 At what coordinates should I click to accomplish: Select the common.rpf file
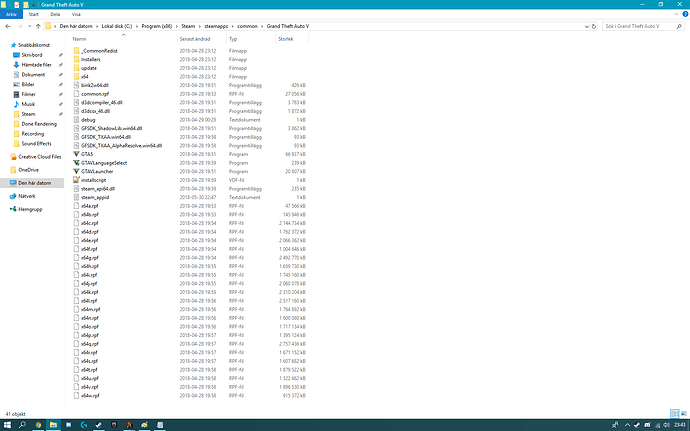pyautogui.click(x=95, y=94)
